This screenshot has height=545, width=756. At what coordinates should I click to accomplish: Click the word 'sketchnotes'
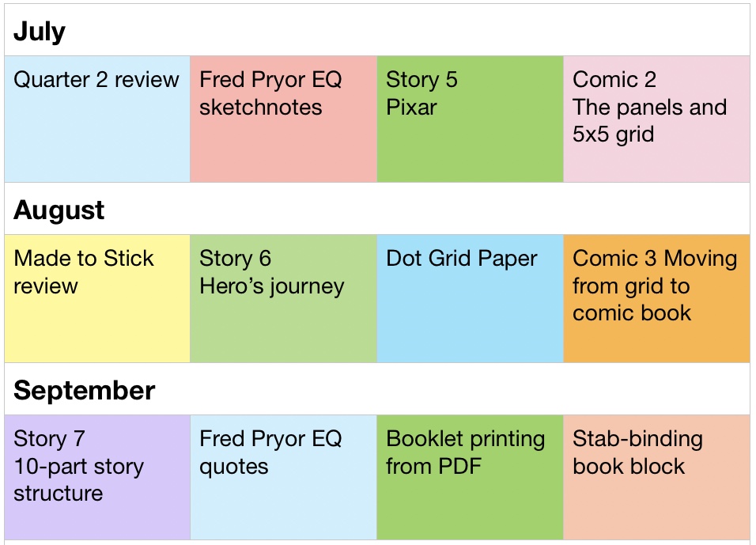coord(260,107)
